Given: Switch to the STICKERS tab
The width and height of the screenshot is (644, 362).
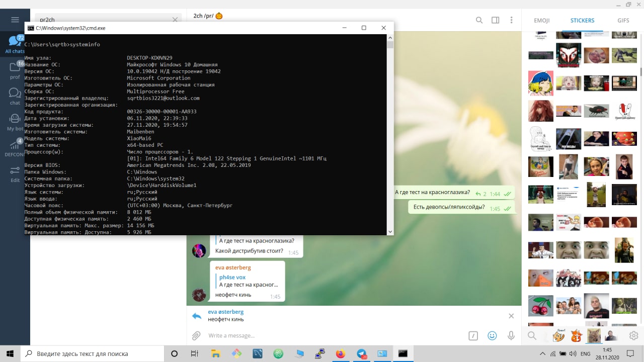Looking at the screenshot, I should (582, 21).
